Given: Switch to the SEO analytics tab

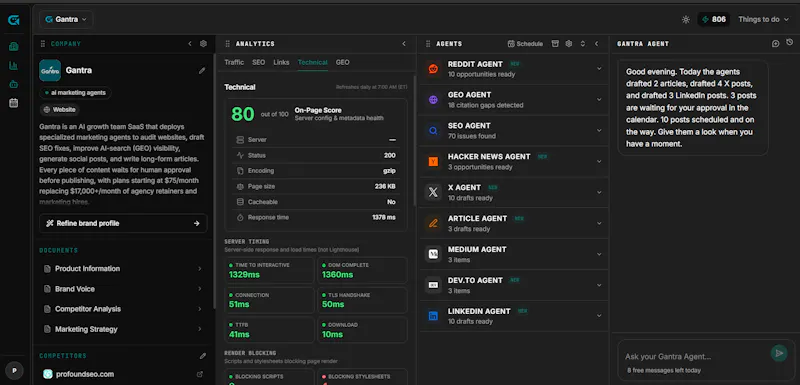Looking at the screenshot, I should 259,62.
